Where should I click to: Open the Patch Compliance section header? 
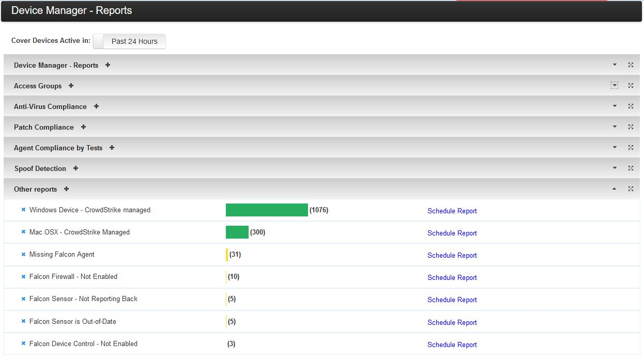[44, 127]
